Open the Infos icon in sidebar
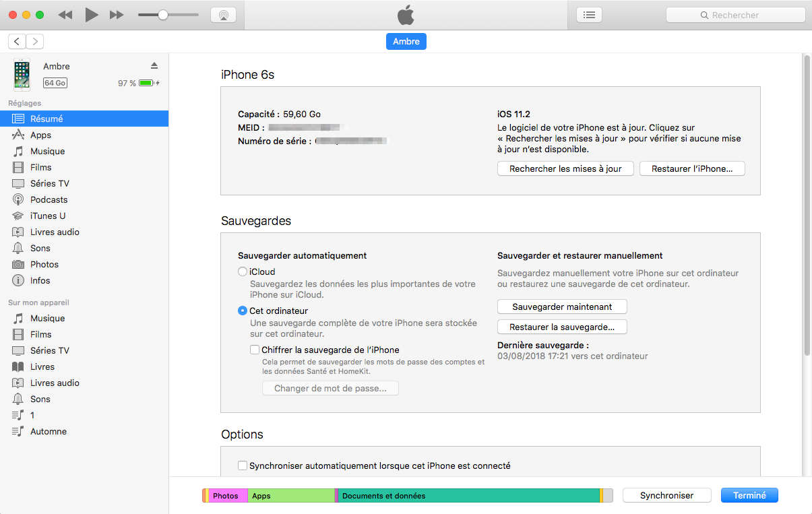The height and width of the screenshot is (514, 812). coord(18,280)
